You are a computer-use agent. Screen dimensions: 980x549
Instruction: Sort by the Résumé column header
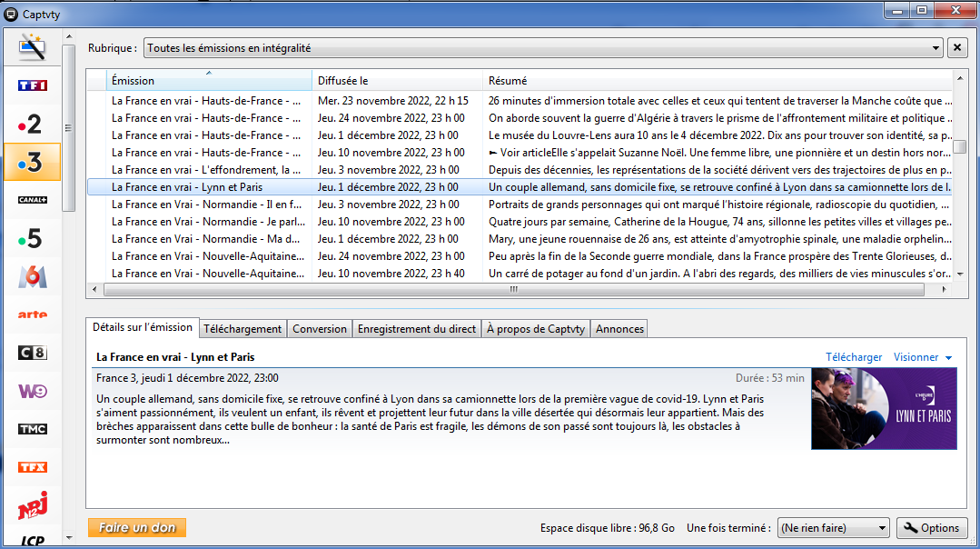click(x=718, y=81)
